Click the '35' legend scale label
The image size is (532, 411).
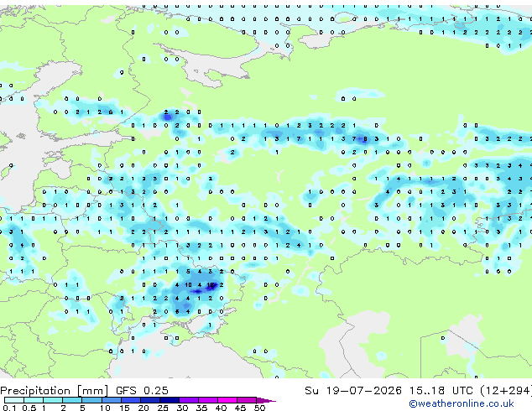tap(201, 408)
